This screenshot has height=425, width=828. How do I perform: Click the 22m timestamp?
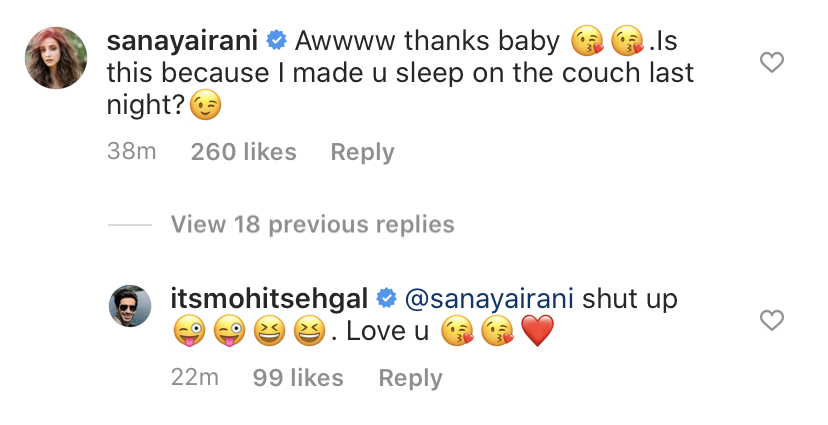coord(194,378)
